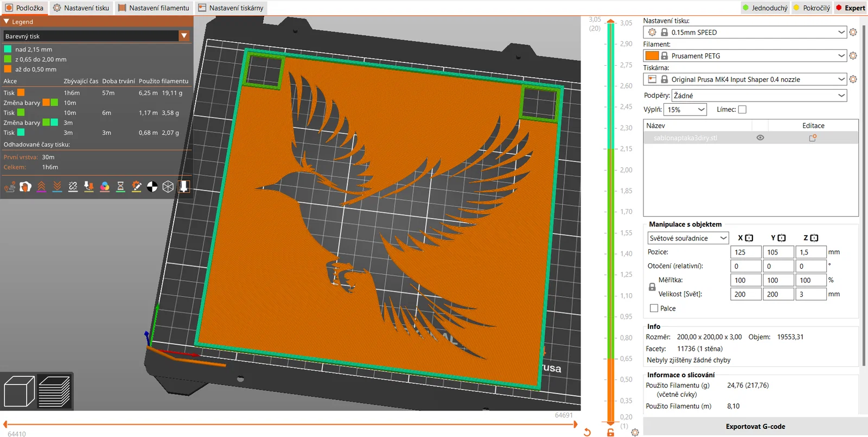Switch to Pokročilý mode

tap(812, 8)
